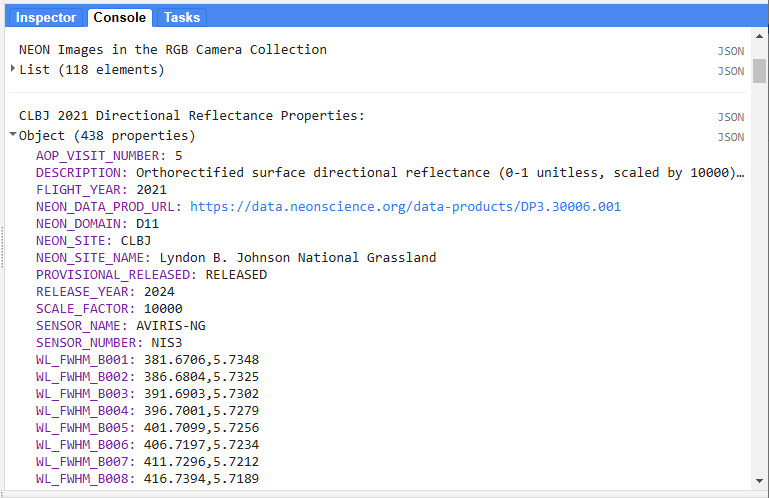Screen dimensions: 769x498
Task: Click JSON button beside NEON Images title
Action: coord(731,51)
